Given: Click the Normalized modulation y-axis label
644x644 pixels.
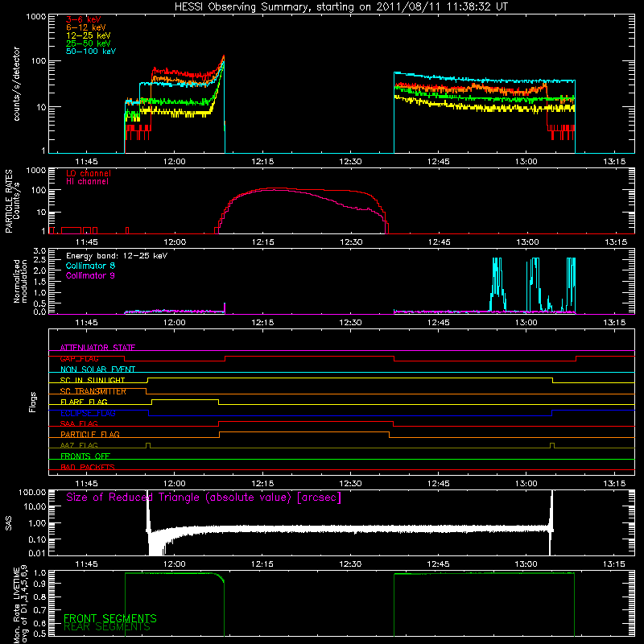Looking at the screenshot, I should click(x=20, y=281).
